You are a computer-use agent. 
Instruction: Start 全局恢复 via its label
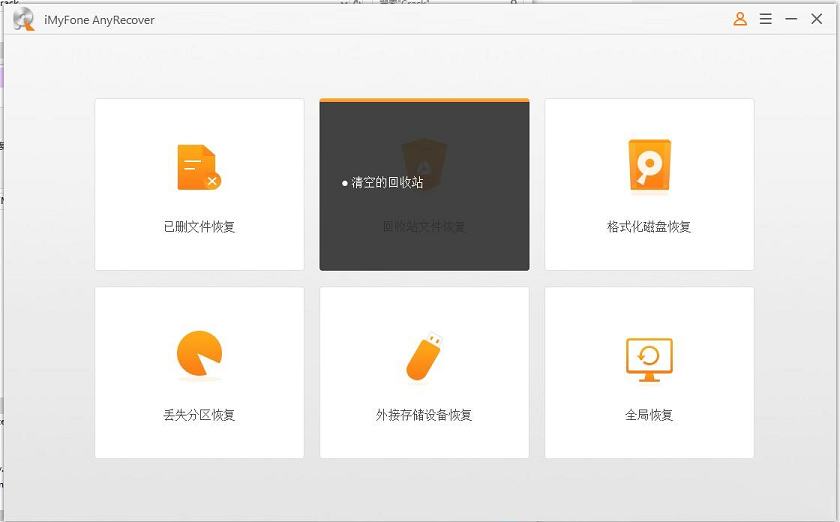pos(649,415)
